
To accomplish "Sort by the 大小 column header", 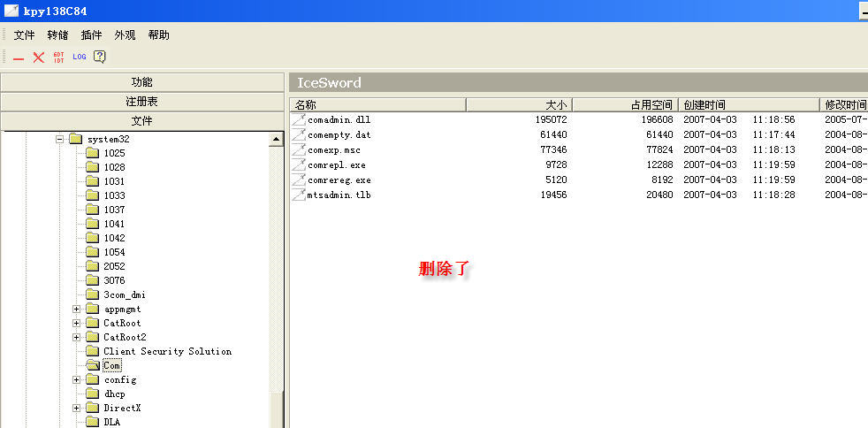I will pos(519,104).
